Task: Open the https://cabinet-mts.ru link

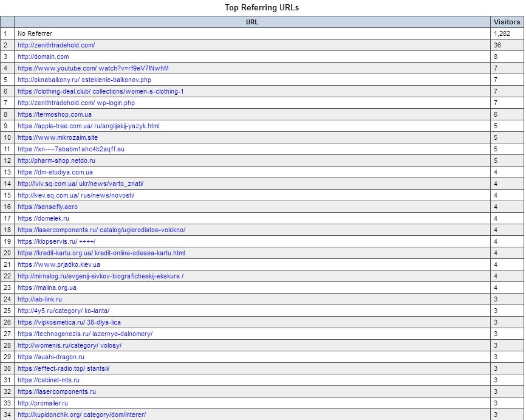Action: click(x=49, y=380)
